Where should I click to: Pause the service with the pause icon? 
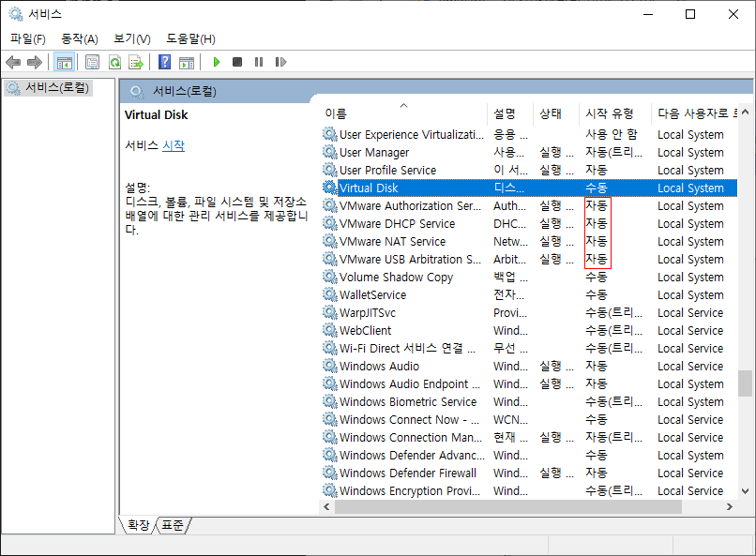259,62
